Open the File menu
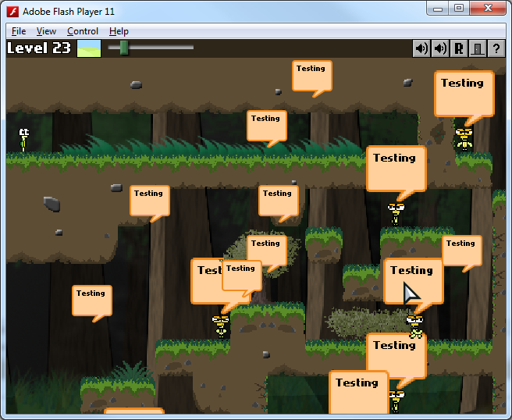 (x=19, y=31)
